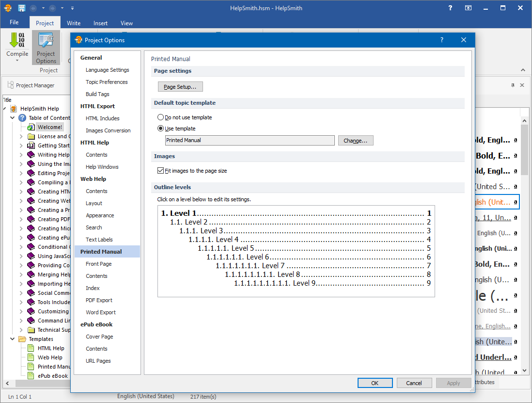Open Topic Preferences options page
This screenshot has height=403, width=532.
point(107,82)
